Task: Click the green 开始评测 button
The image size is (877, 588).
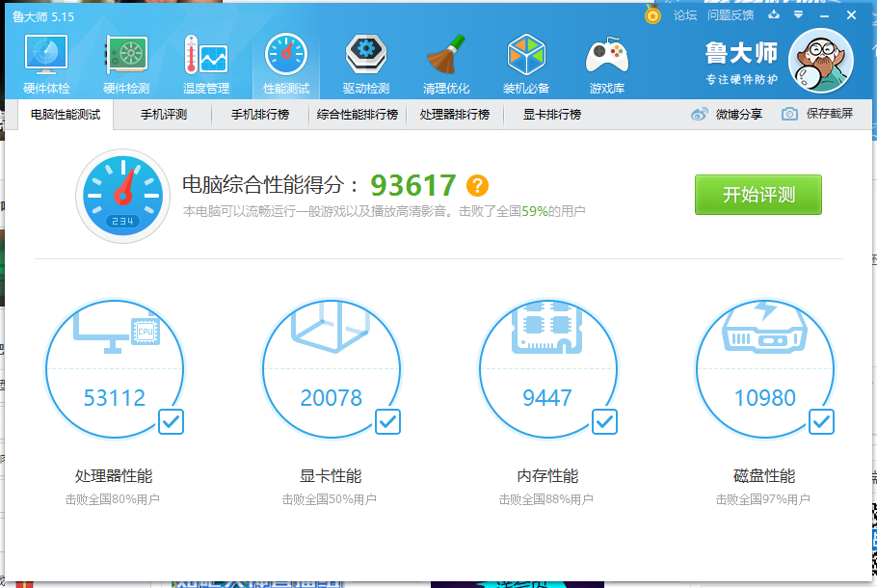Action: pyautogui.click(x=757, y=195)
